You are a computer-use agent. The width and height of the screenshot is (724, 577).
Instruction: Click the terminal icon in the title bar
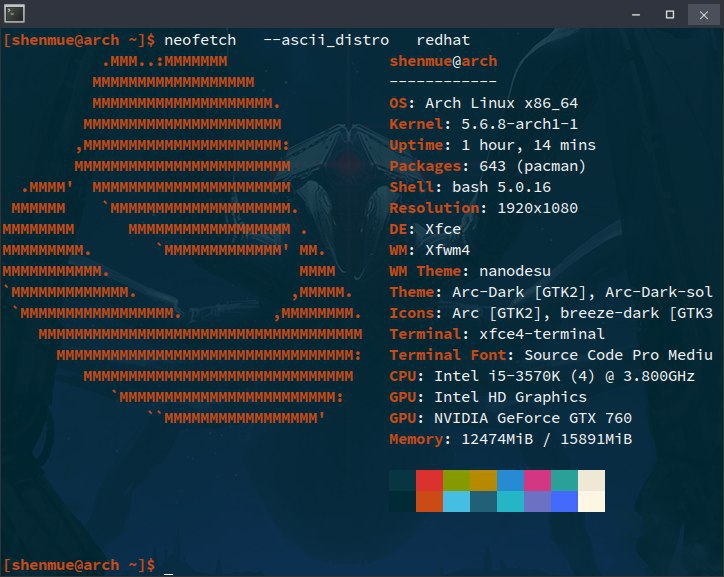click(x=14, y=14)
